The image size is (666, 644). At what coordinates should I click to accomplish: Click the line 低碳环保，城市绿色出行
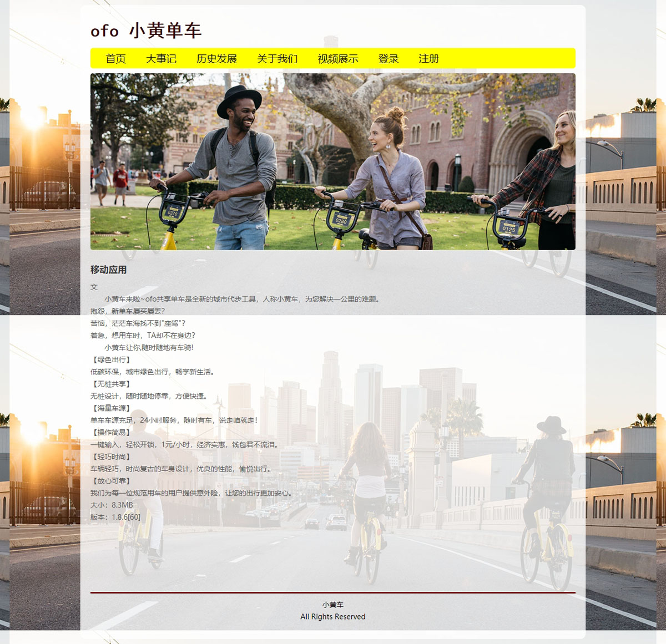153,372
